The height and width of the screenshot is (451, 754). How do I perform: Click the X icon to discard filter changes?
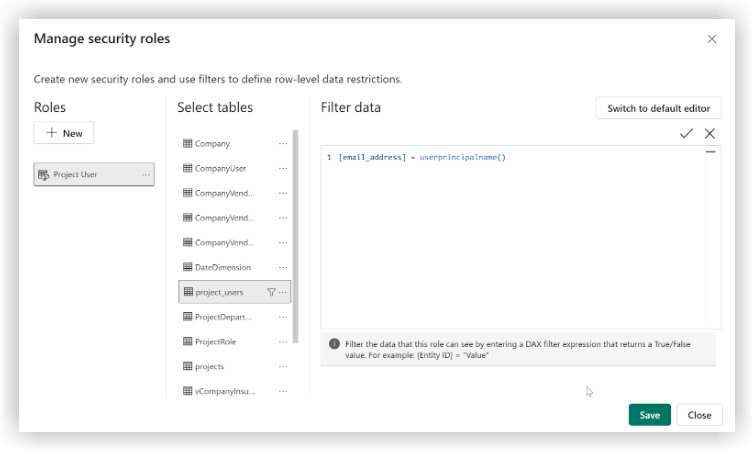coord(710,133)
